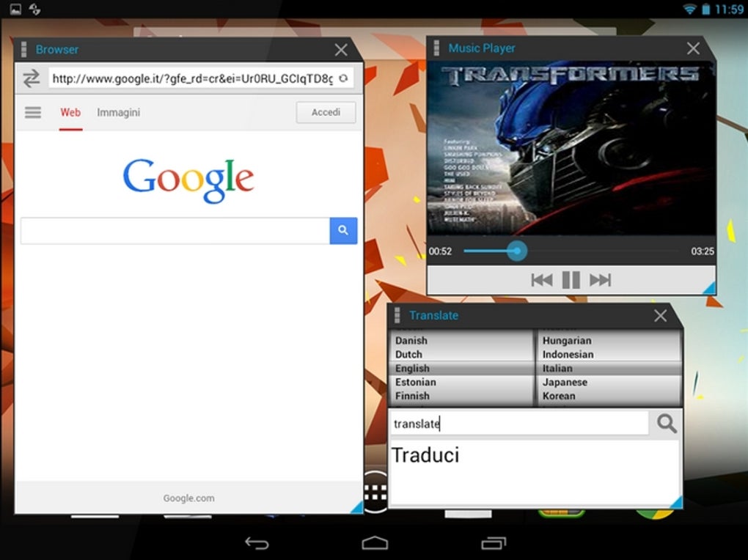The image size is (748, 560).
Task: Tap the Android back navigation button
Action: 257,543
